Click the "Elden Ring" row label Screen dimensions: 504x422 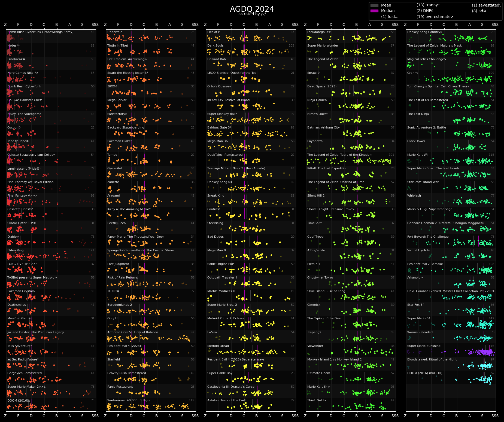(16, 250)
